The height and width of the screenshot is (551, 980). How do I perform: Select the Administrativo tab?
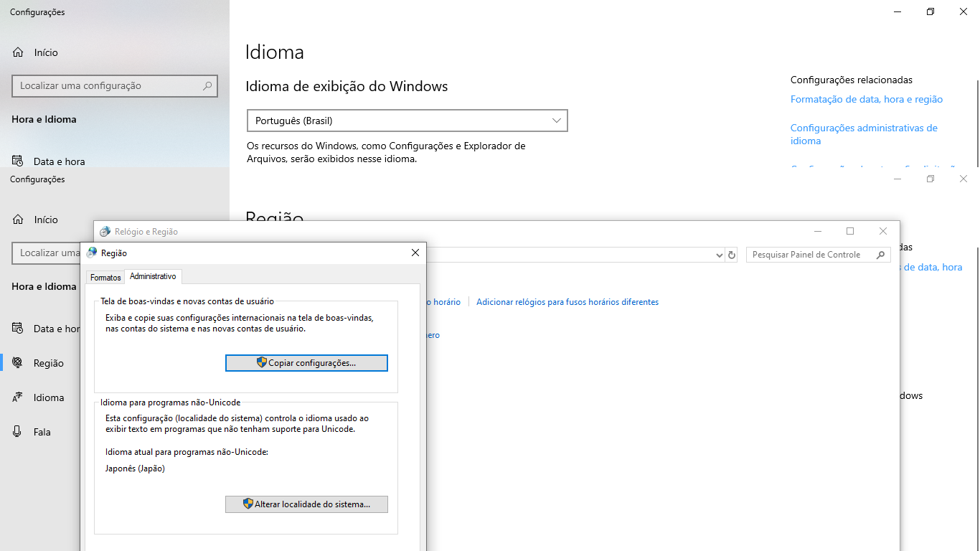click(x=153, y=277)
